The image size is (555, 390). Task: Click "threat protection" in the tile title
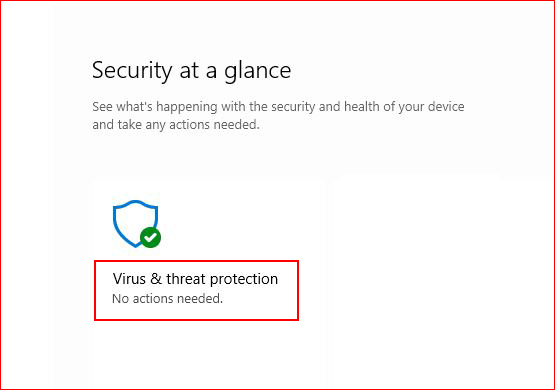tap(222, 279)
